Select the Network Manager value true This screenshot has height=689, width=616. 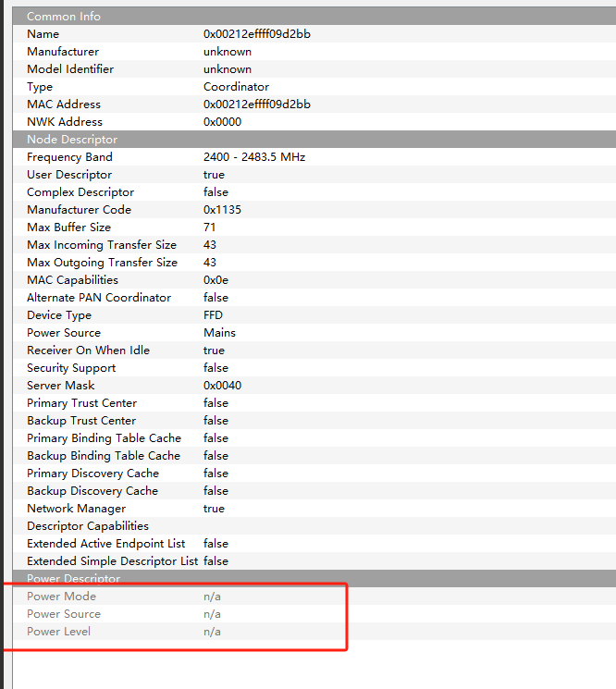point(214,509)
